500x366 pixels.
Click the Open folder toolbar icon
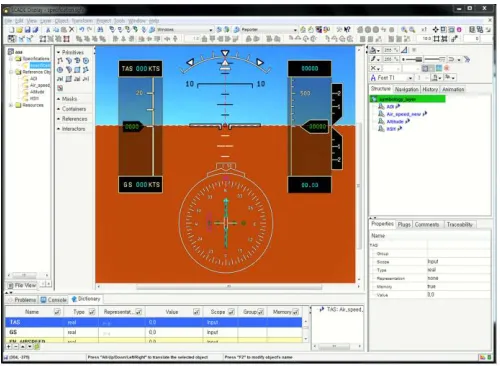tap(20, 30)
